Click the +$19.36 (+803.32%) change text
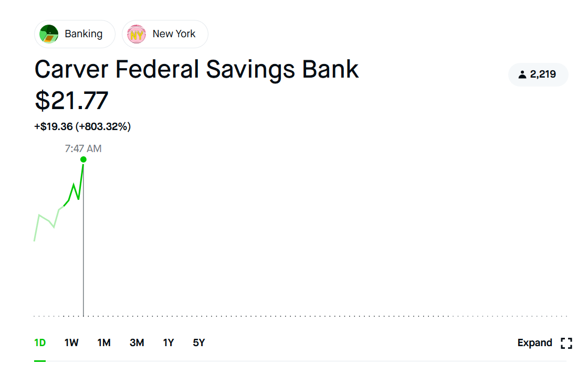The height and width of the screenshot is (386, 588). click(x=82, y=126)
